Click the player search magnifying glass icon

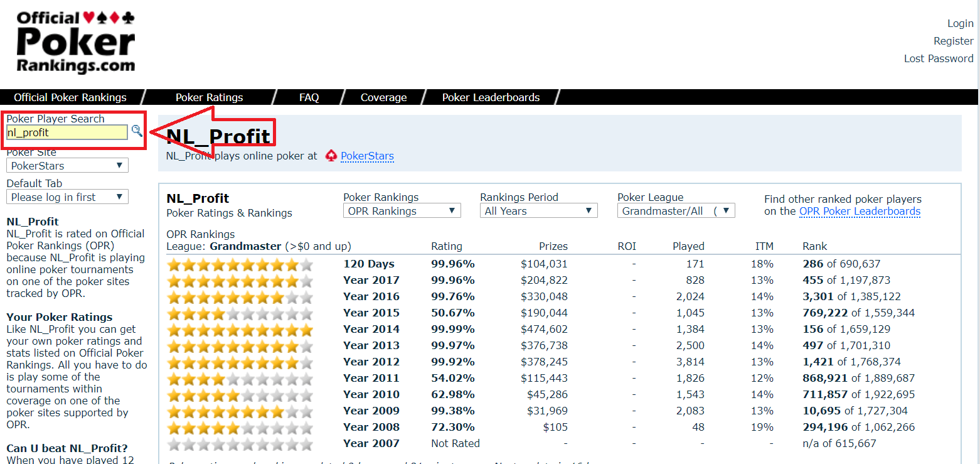[x=137, y=131]
